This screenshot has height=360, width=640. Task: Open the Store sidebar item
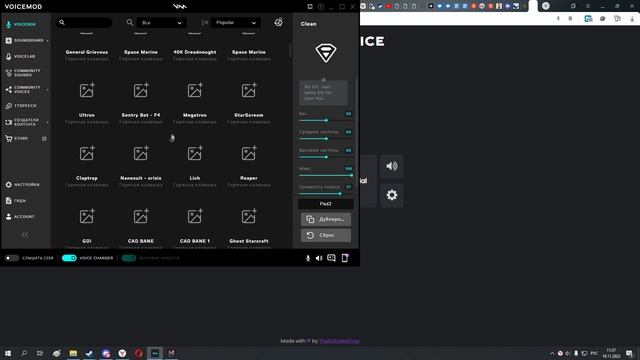17,138
